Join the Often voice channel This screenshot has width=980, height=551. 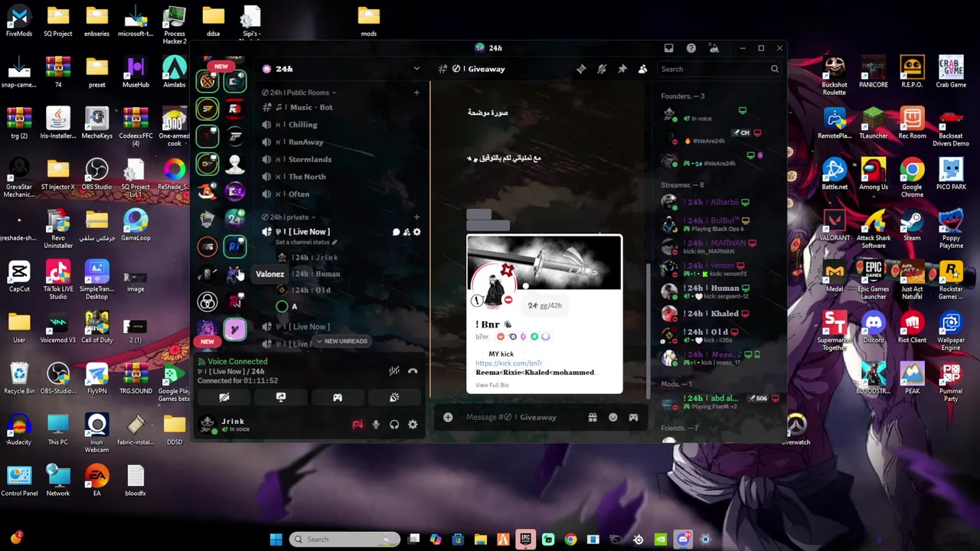click(343, 194)
